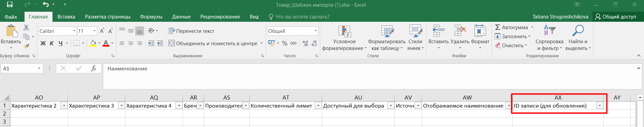Apply yellow fill color bucket

click(x=93, y=43)
